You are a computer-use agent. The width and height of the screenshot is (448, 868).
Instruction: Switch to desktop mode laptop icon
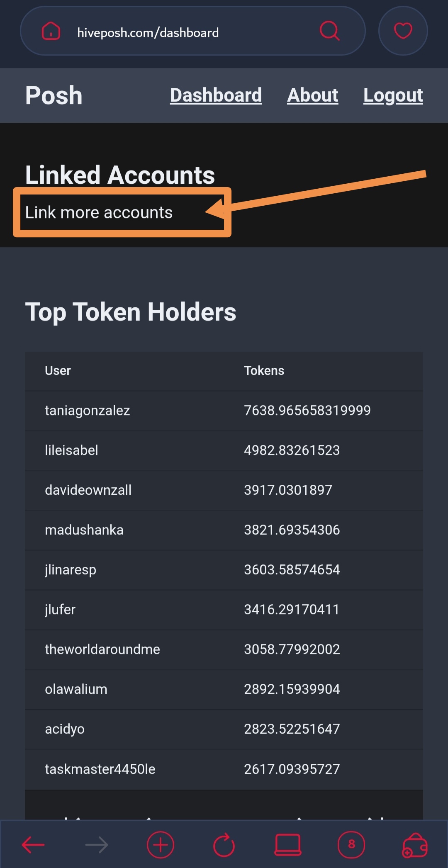pyautogui.click(x=288, y=845)
